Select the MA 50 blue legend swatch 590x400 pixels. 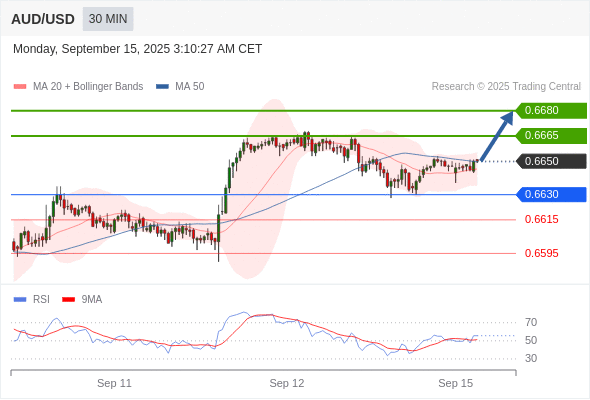162,87
